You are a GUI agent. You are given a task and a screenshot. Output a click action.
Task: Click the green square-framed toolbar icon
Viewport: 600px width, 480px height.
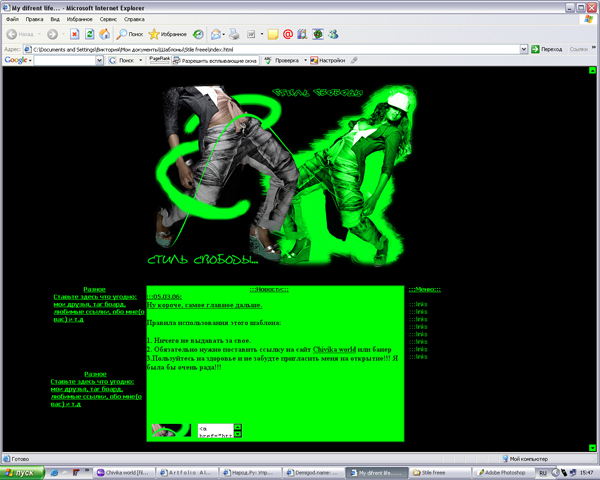318,34
